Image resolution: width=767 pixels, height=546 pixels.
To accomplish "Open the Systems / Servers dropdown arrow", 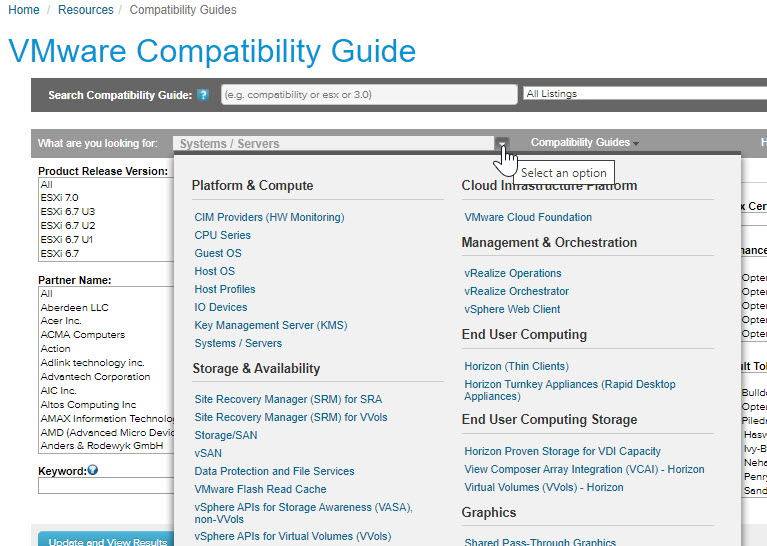I will pyautogui.click(x=502, y=143).
